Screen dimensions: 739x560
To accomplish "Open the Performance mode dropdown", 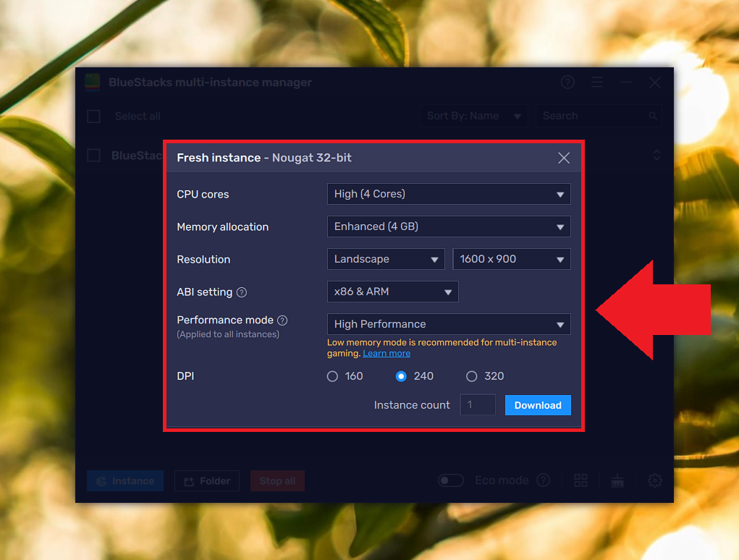I will tap(449, 324).
